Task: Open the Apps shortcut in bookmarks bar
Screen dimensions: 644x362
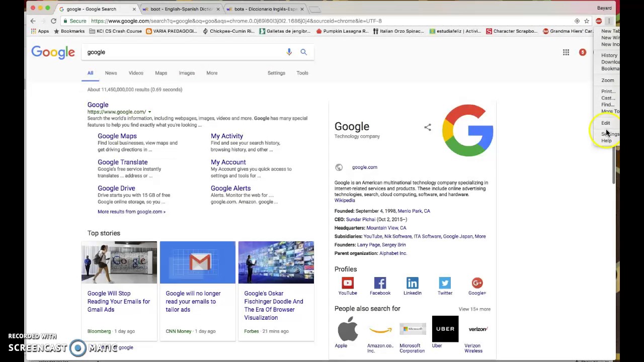Action: click(40, 31)
